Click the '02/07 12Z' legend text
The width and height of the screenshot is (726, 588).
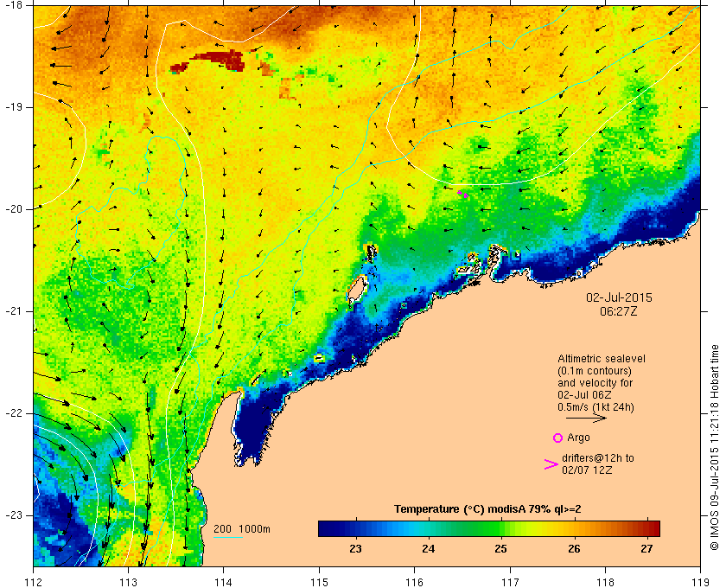pos(587,470)
